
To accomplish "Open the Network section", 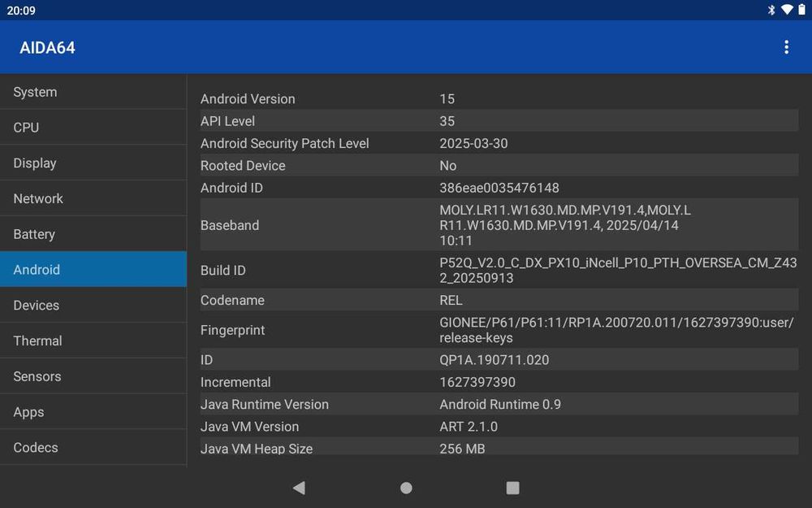I will (x=93, y=198).
